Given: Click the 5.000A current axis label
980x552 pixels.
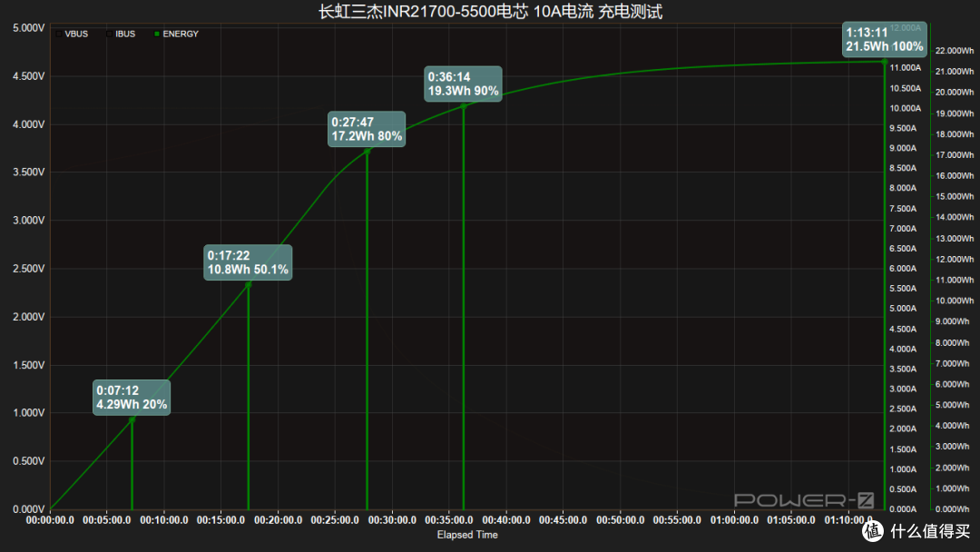Looking at the screenshot, I should (903, 308).
